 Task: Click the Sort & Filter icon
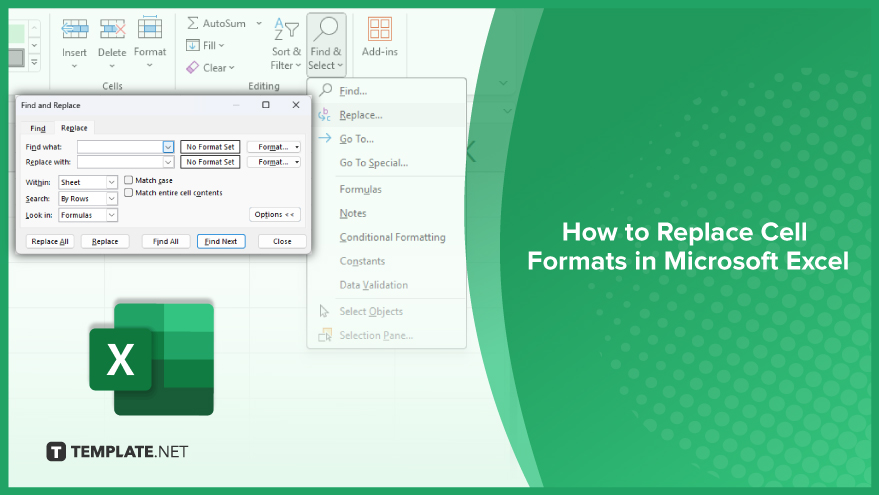286,29
